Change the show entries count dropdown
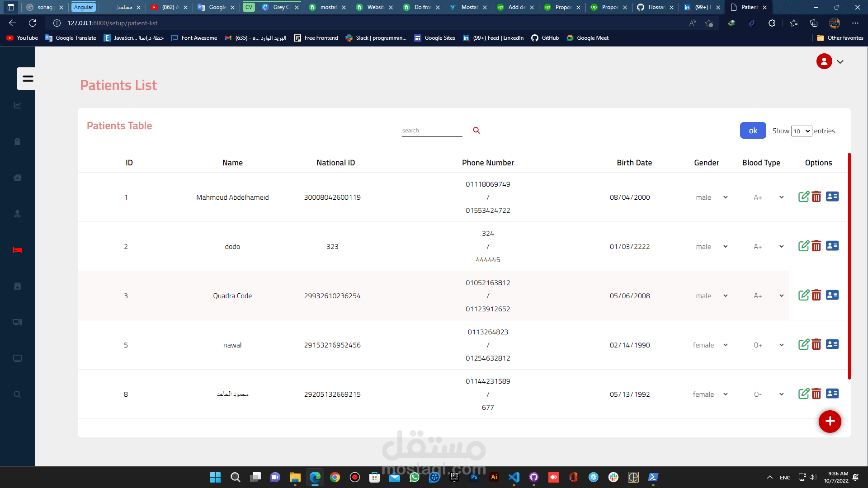 (801, 131)
